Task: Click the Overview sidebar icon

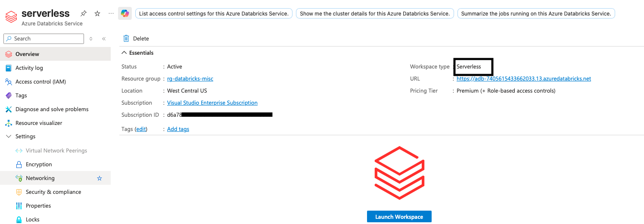Action: pos(8,54)
